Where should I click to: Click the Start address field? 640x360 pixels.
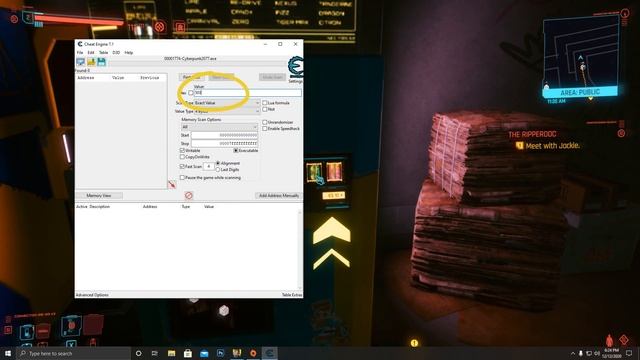[224, 135]
